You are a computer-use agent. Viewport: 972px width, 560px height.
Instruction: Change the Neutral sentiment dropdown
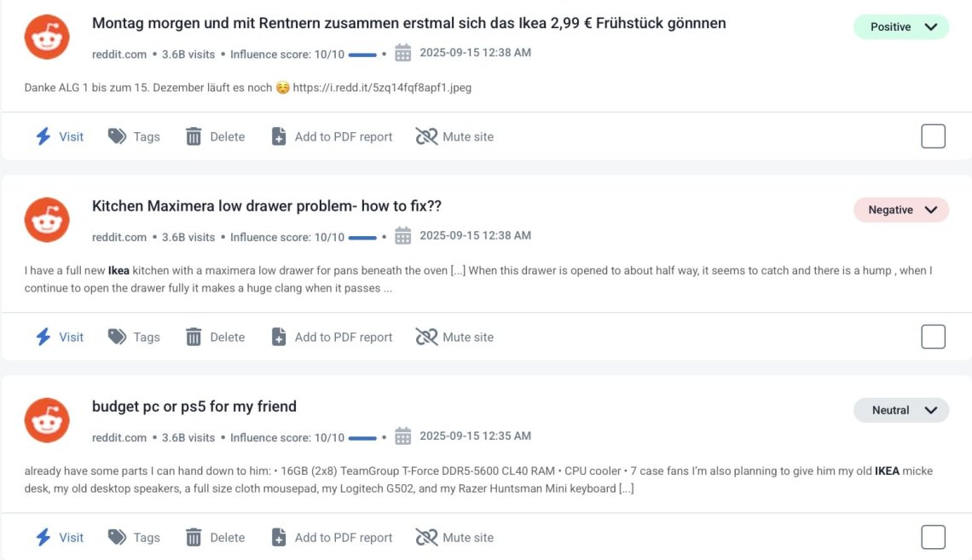click(x=901, y=410)
